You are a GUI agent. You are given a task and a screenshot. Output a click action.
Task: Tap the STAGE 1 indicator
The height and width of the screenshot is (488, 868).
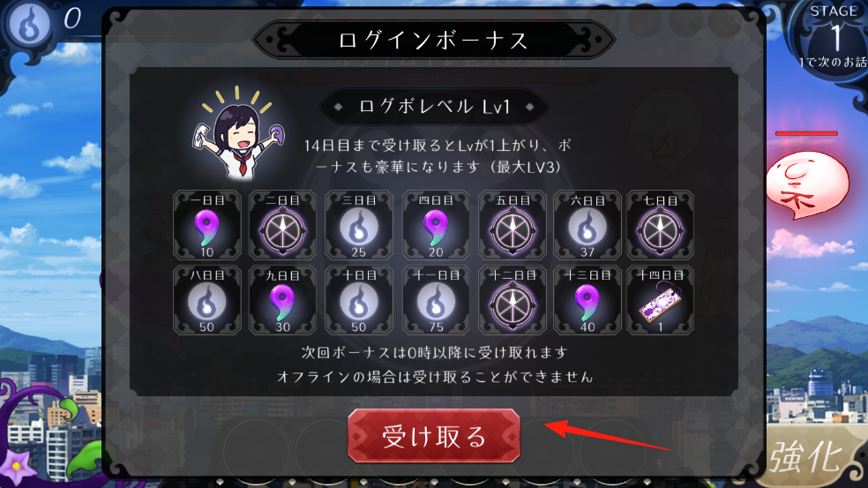(833, 36)
